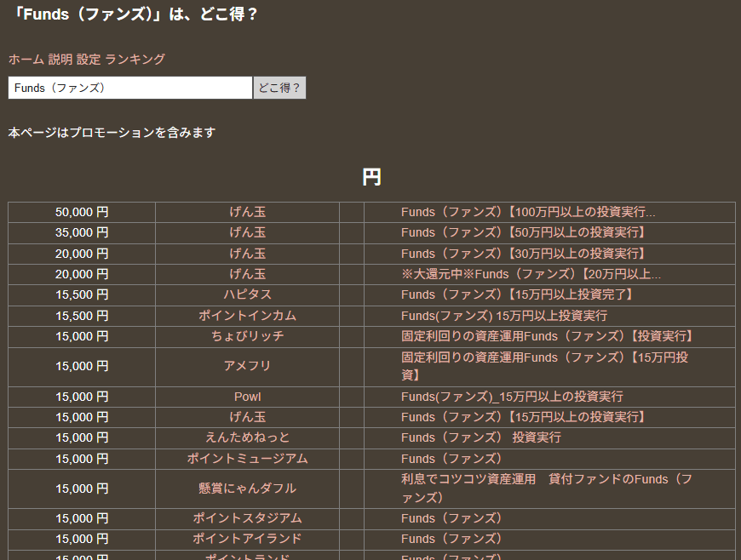The image size is (741, 560).
Task: Open the アメフリ site link
Action: pyautogui.click(x=247, y=366)
